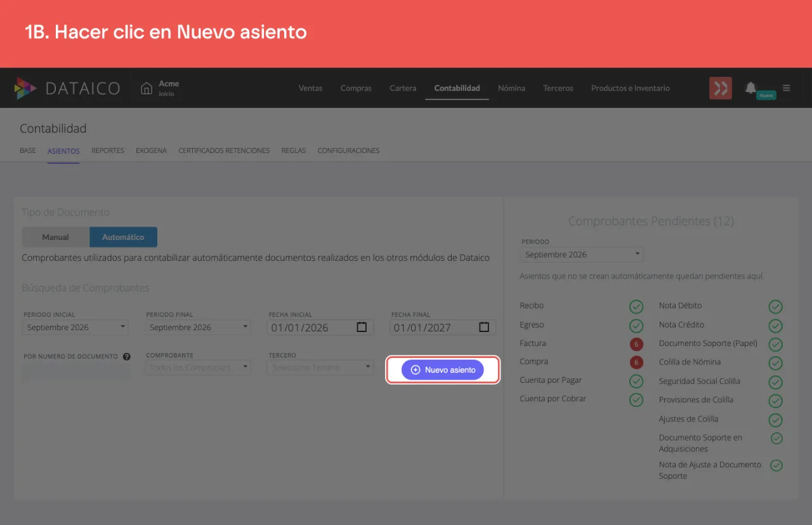Click the Nuevo asiento button
The image size is (812, 525).
(443, 369)
